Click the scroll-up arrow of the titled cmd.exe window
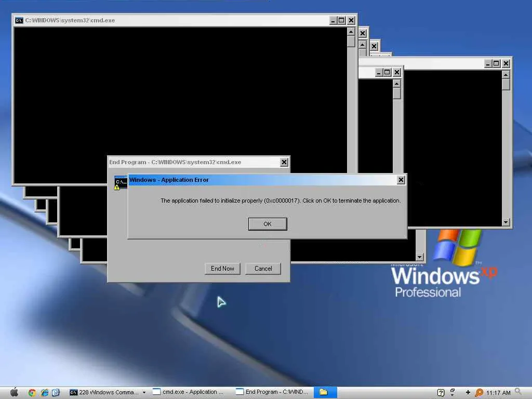 pos(351,32)
